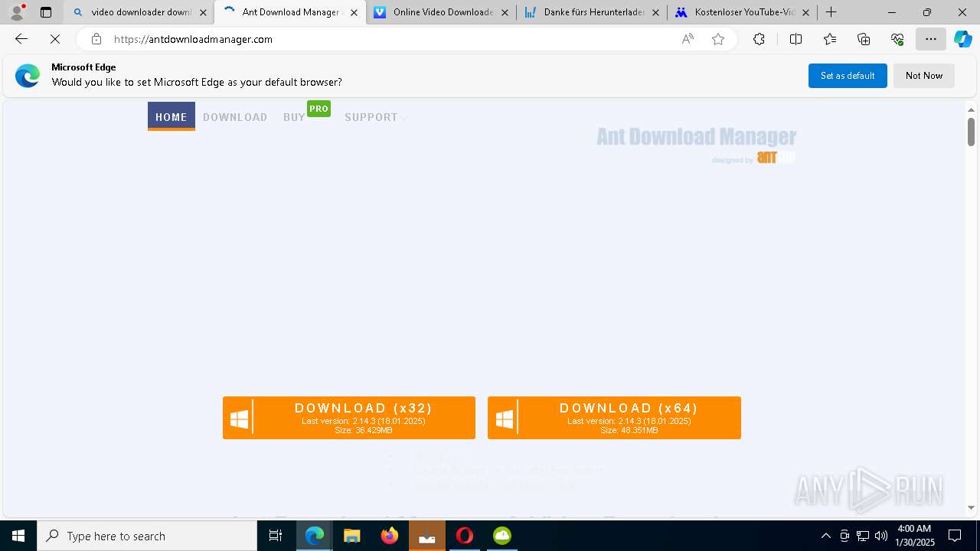980x551 pixels.
Task: Click the taskbar search box
Action: [147, 536]
